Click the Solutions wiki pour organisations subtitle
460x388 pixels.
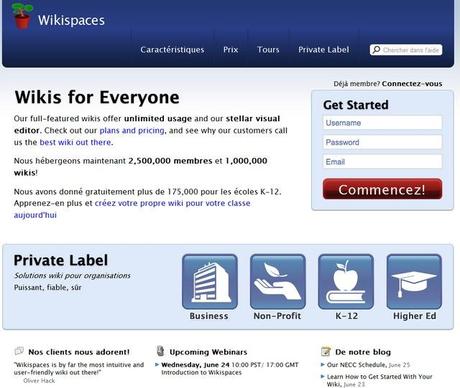(x=72, y=276)
